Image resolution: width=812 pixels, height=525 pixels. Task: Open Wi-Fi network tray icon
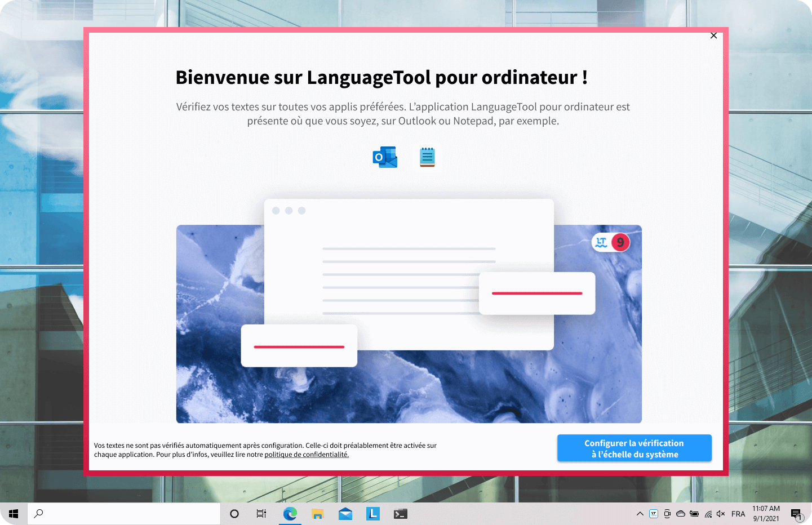click(708, 514)
